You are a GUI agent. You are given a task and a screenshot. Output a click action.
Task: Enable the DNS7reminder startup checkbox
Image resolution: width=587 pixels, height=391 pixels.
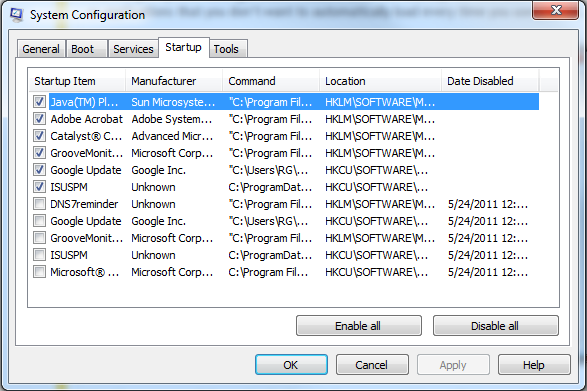39,204
